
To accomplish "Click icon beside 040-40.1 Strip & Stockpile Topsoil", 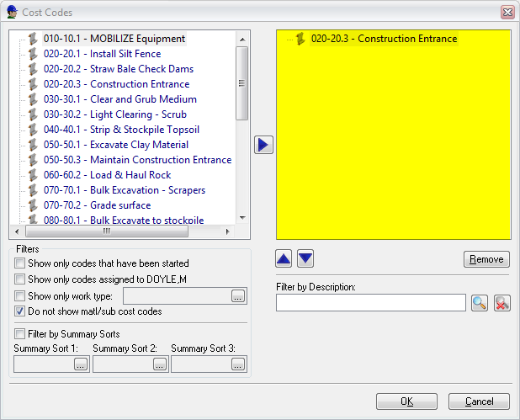I will [x=33, y=130].
